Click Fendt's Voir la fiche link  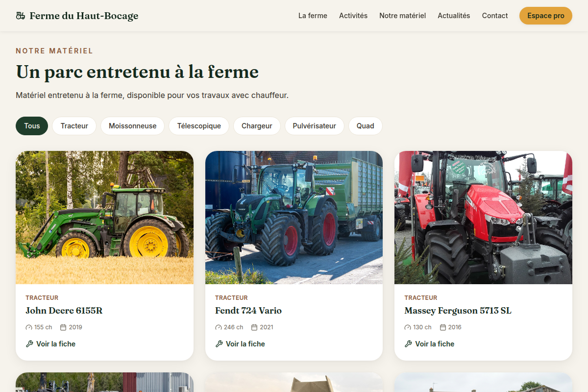click(x=240, y=344)
